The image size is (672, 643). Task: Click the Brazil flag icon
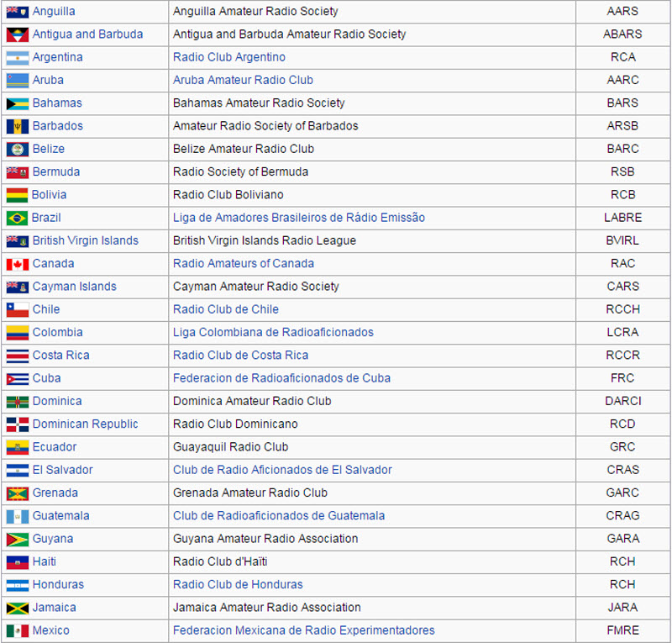tap(17, 219)
